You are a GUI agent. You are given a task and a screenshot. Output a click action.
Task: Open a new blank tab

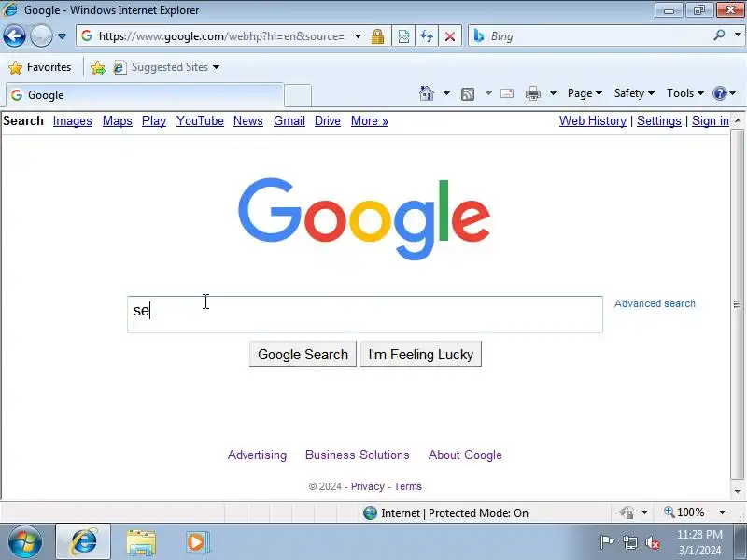(298, 96)
